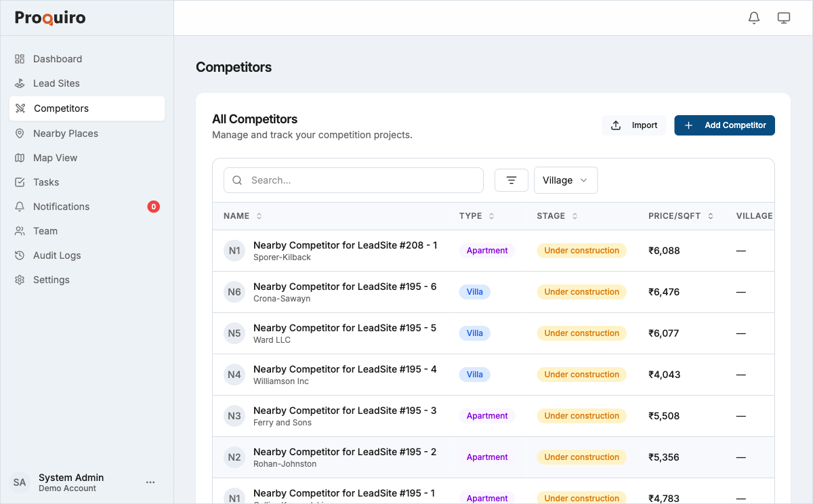Select the Tasks checklist icon in the sidebar
This screenshot has width=813, height=504.
(x=20, y=182)
